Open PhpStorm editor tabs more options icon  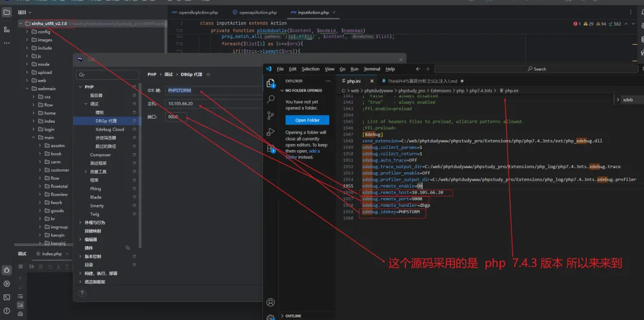(631, 13)
